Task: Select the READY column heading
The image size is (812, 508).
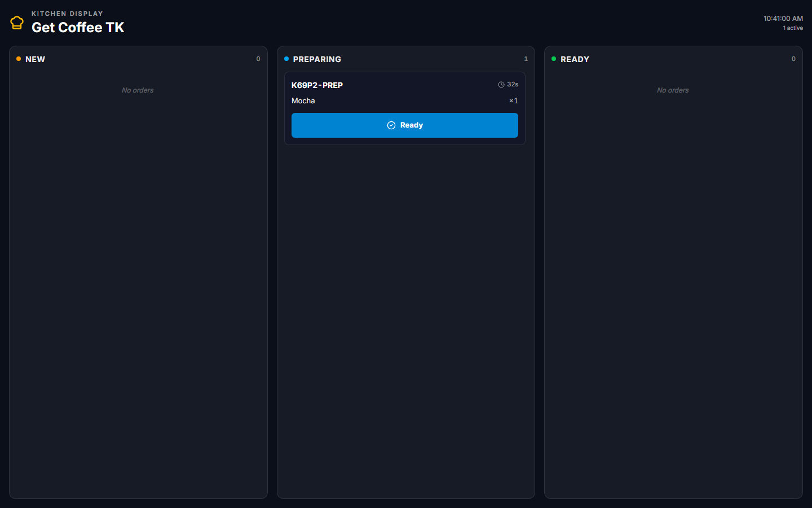Action: tap(575, 59)
